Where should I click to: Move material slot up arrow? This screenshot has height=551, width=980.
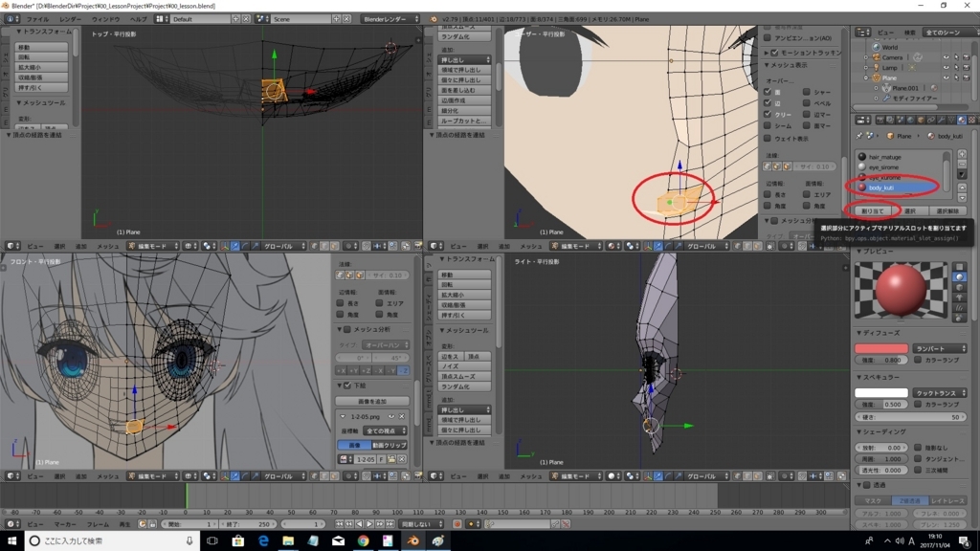coord(962,187)
